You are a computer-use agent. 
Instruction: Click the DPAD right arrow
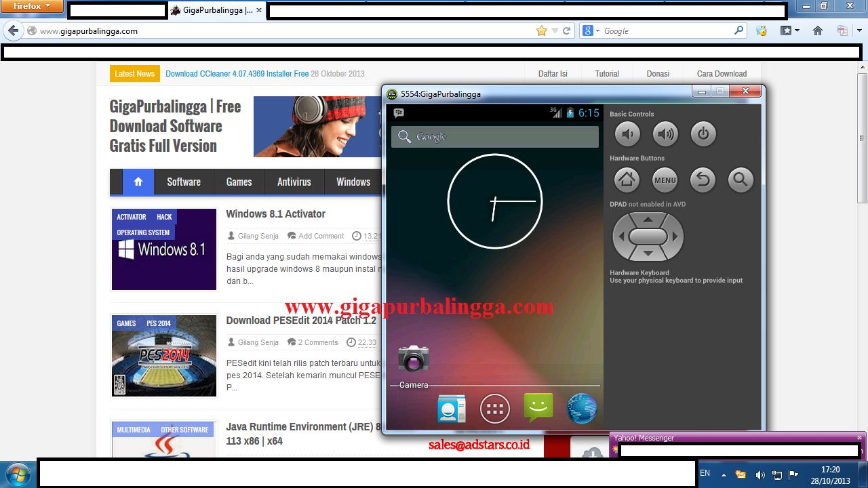675,237
